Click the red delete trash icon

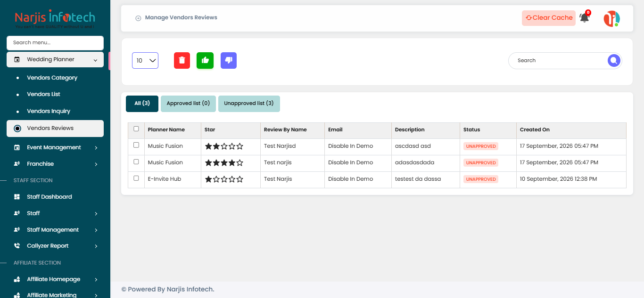pyautogui.click(x=182, y=60)
